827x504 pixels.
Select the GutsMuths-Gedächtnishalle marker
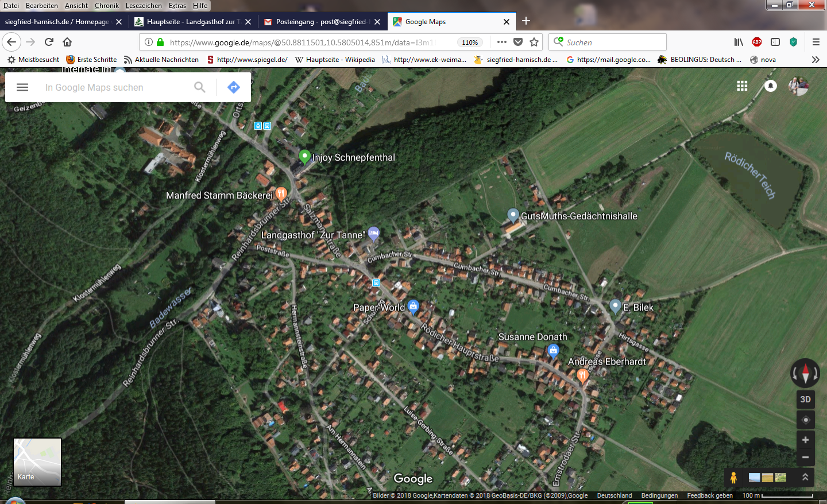(513, 215)
